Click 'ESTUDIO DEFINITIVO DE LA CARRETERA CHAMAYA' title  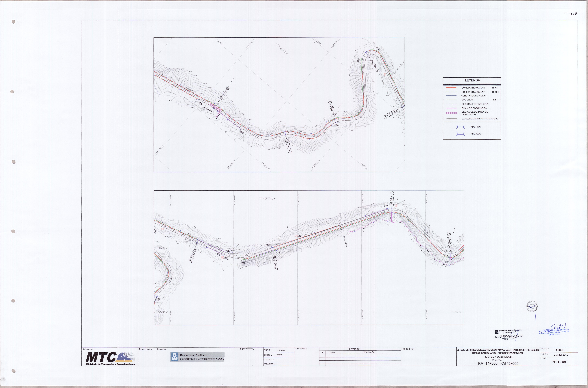[x=498, y=350]
